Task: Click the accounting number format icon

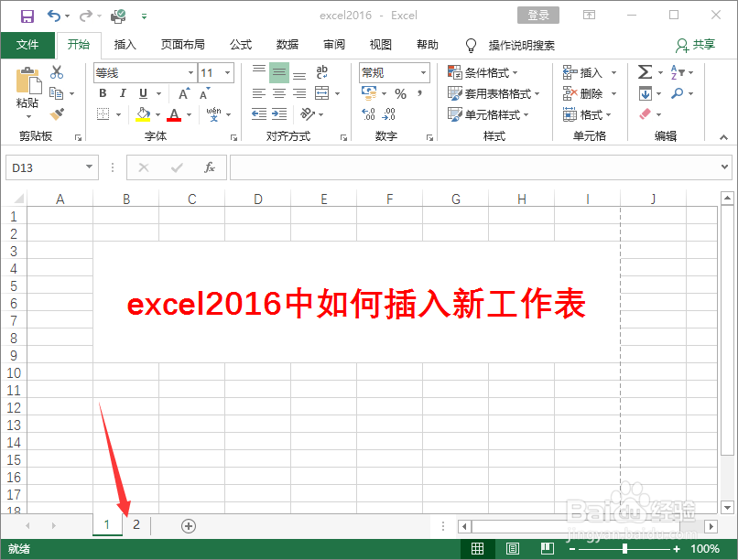Action: point(369,93)
